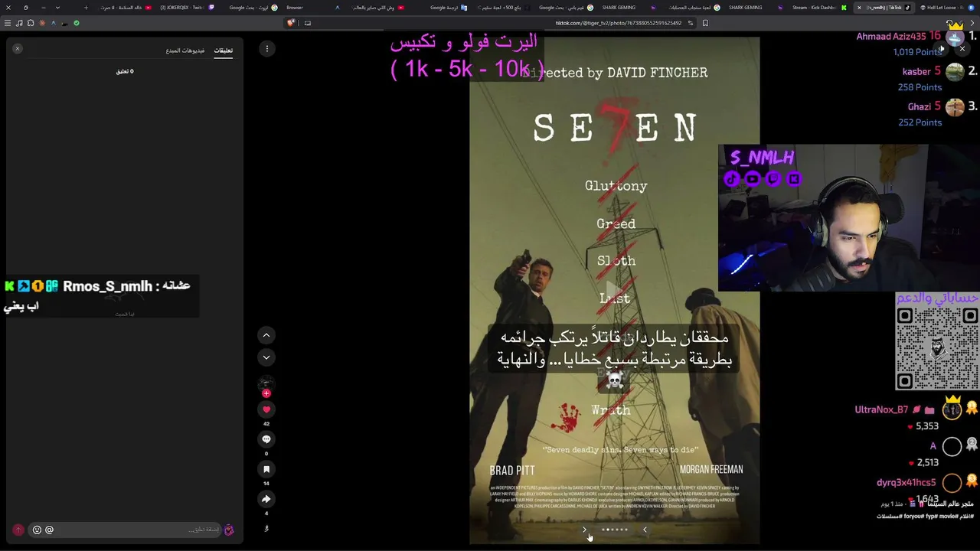Open the picture-in-picture icon in toolbar
The image size is (980, 551).
click(x=308, y=23)
